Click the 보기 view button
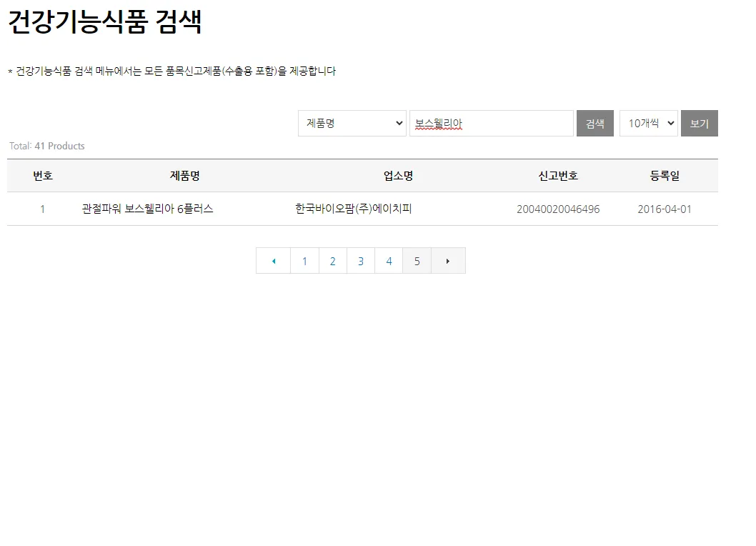756x546 pixels. coord(699,123)
